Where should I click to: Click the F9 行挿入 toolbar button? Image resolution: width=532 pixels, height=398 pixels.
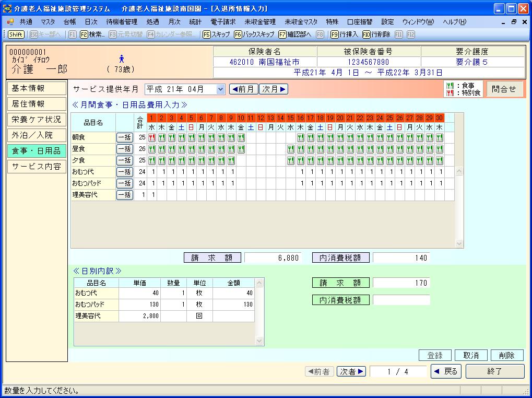(x=344, y=34)
